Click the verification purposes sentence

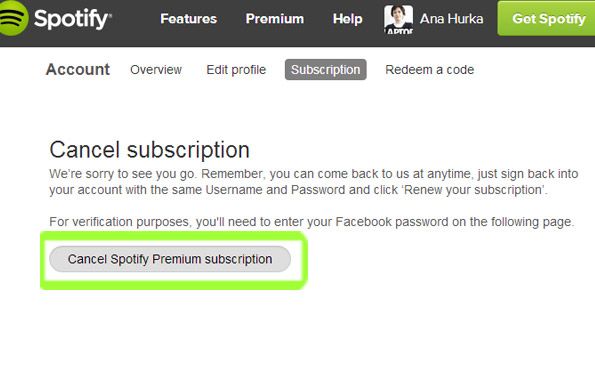312,222
